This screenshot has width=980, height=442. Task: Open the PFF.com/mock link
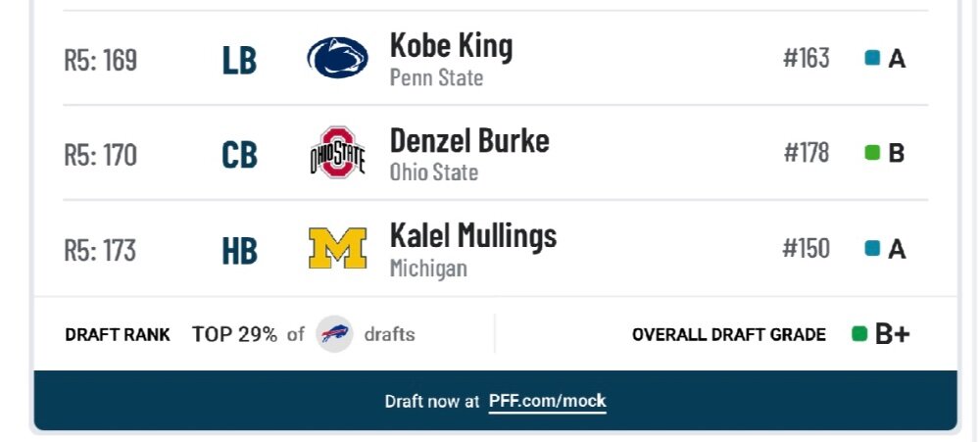[x=548, y=401]
